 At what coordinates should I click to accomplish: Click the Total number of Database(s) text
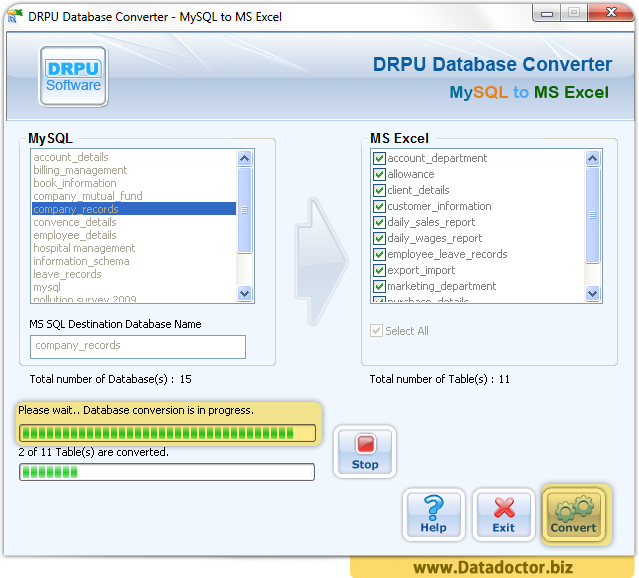[x=110, y=379]
